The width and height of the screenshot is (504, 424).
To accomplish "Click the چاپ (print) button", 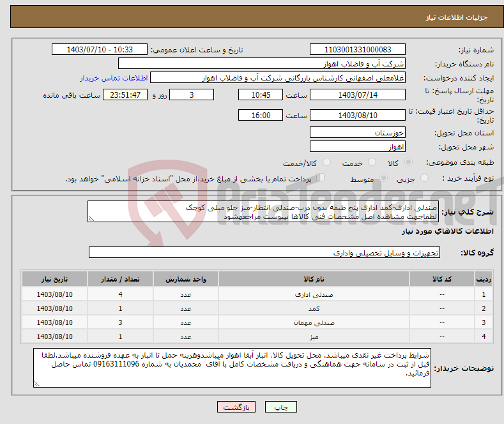I will click(280, 407).
